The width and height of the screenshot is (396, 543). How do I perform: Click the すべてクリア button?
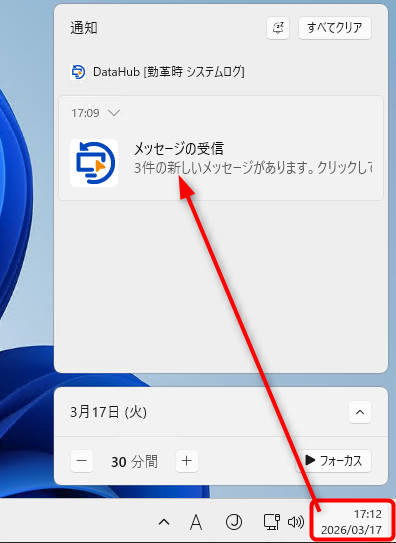coord(335,28)
